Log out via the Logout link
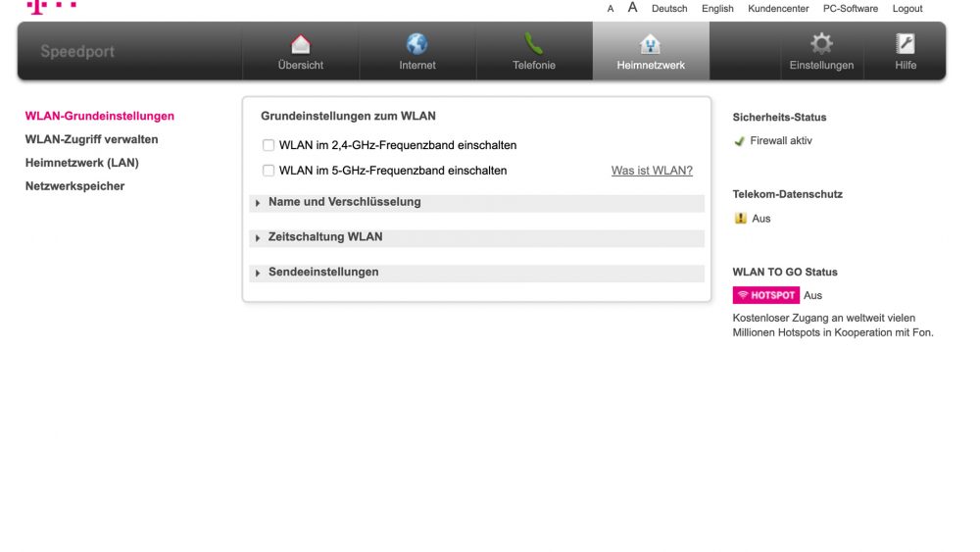The width and height of the screenshot is (980, 552). click(906, 9)
